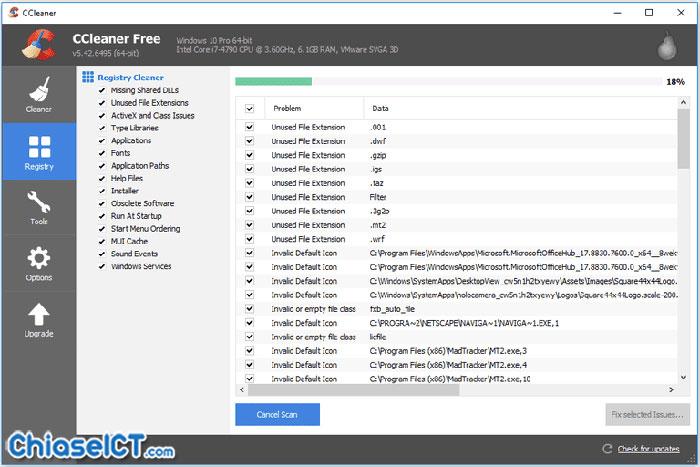Click the refresh icon beside Check for updates
The height and width of the screenshot is (467, 700).
coord(607,449)
